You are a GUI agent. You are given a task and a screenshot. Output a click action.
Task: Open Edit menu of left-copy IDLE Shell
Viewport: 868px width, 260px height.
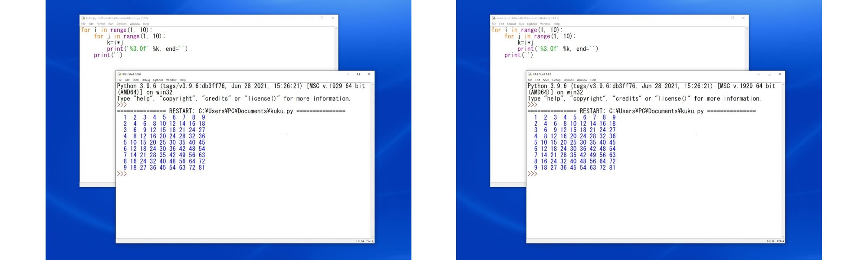(x=127, y=80)
